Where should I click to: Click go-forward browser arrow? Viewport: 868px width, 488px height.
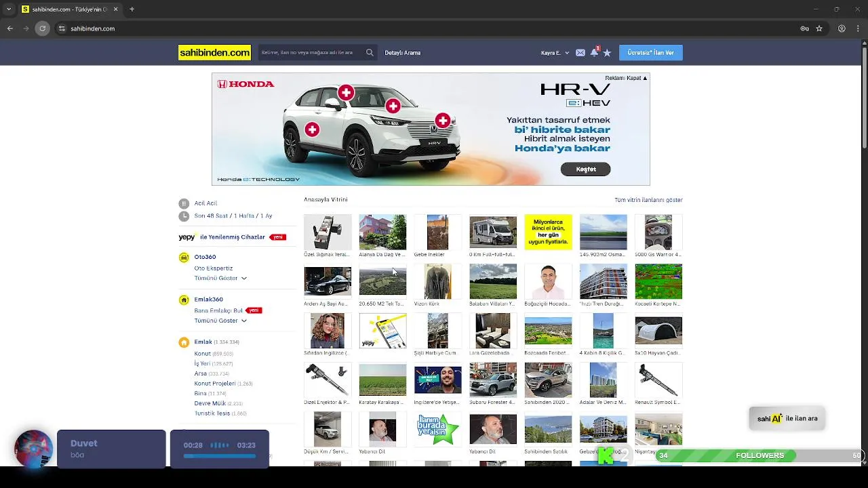[26, 28]
